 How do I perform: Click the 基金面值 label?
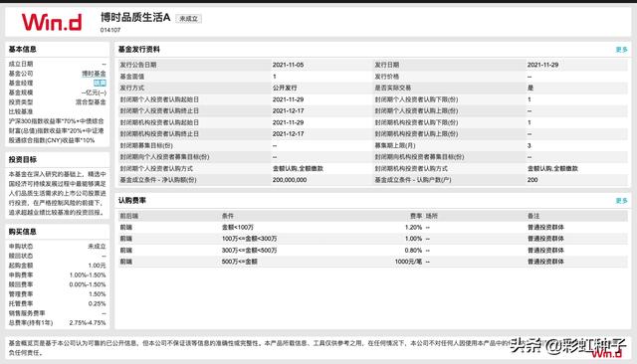point(132,77)
